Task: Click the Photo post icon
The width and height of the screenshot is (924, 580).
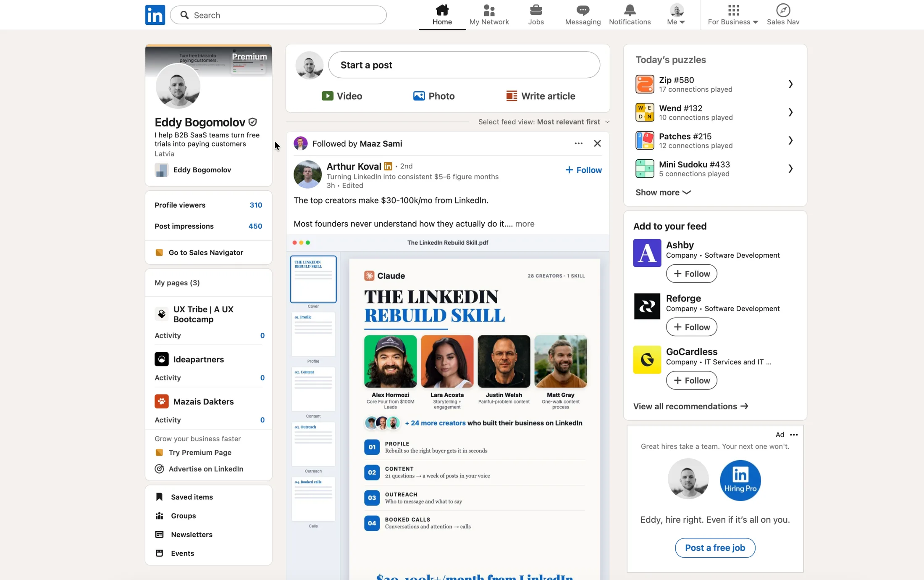Action: (419, 96)
